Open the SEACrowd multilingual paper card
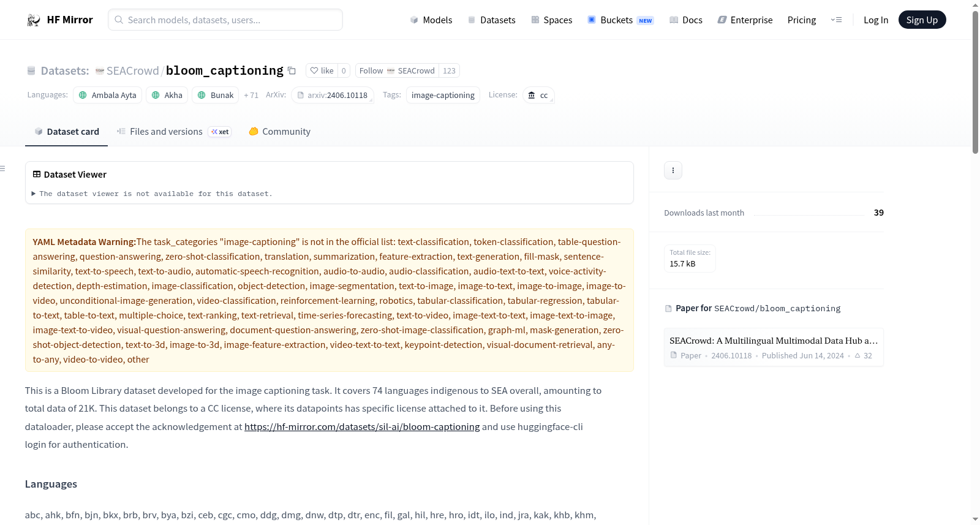 point(774,347)
